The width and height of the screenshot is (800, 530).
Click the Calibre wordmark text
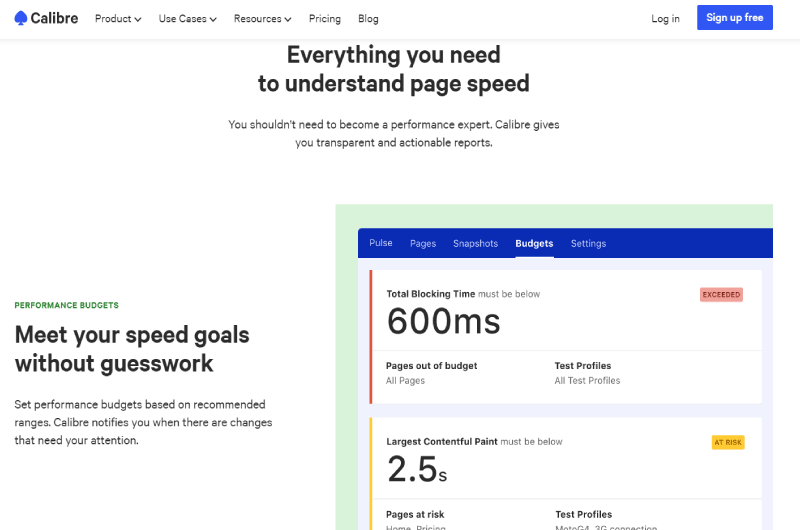pos(54,18)
